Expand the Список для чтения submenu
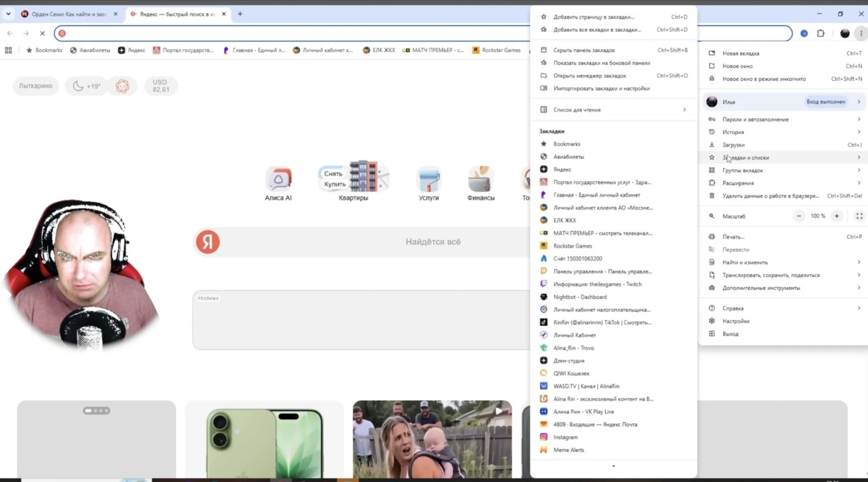868x482 pixels. click(x=613, y=109)
